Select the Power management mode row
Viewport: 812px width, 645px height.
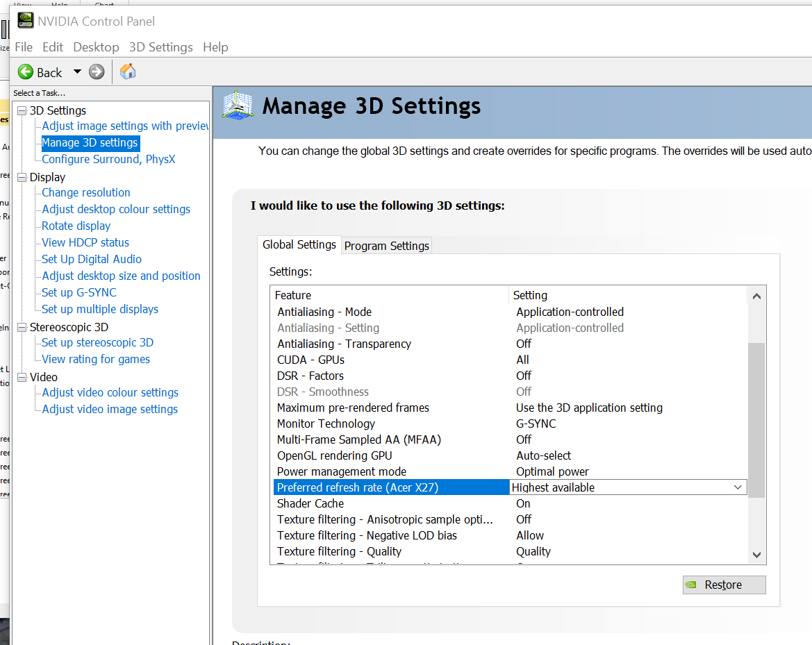coord(510,471)
